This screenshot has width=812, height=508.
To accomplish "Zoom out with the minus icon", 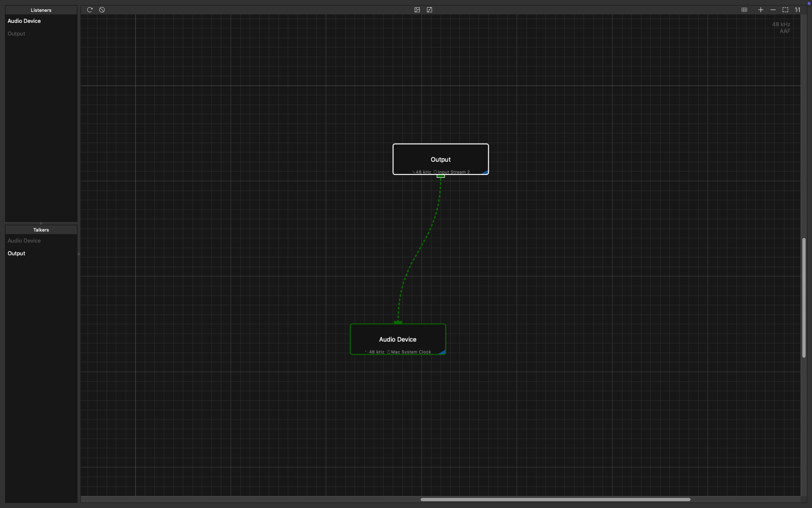I will coord(773,10).
